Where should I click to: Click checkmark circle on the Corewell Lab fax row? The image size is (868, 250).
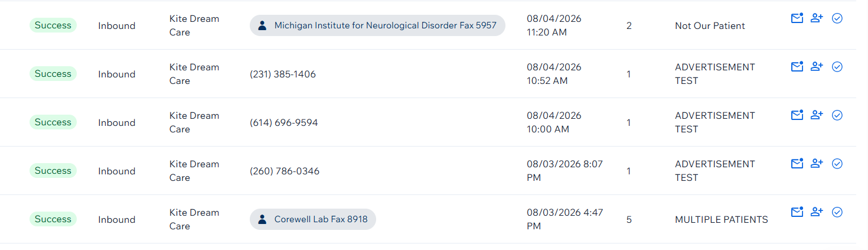click(x=837, y=212)
